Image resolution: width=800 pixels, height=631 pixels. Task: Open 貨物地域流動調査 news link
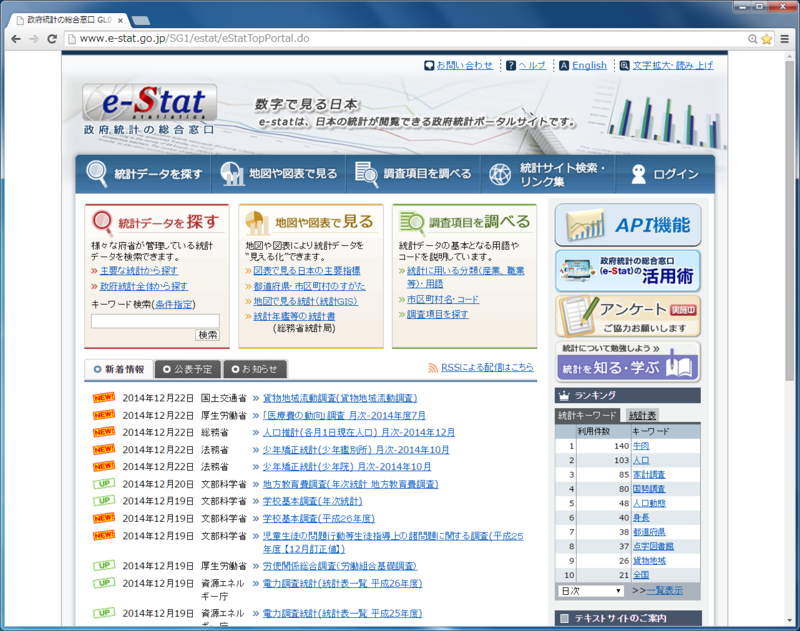coord(340,398)
